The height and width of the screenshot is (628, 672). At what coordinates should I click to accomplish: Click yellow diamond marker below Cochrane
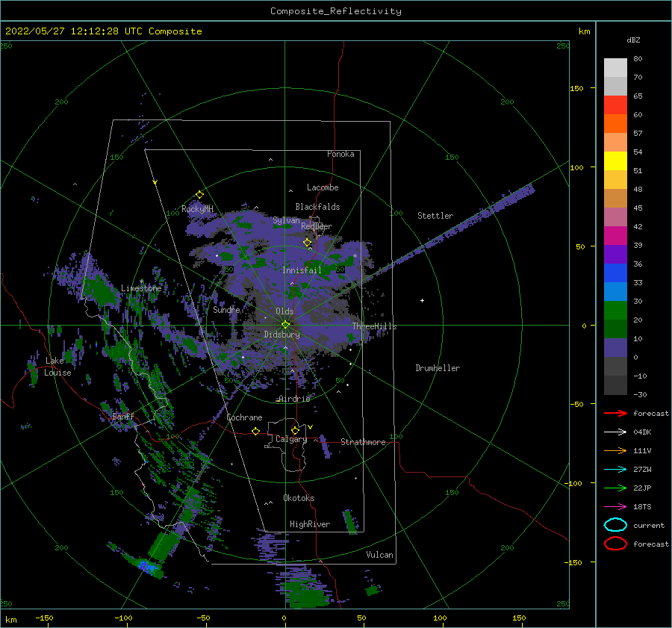click(x=255, y=431)
